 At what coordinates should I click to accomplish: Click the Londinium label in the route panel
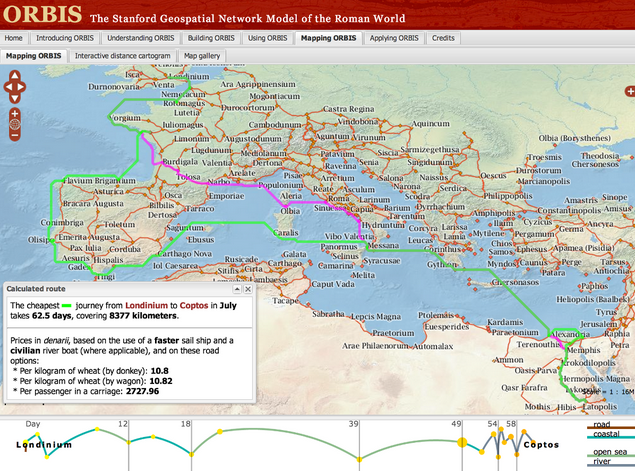tap(146, 306)
